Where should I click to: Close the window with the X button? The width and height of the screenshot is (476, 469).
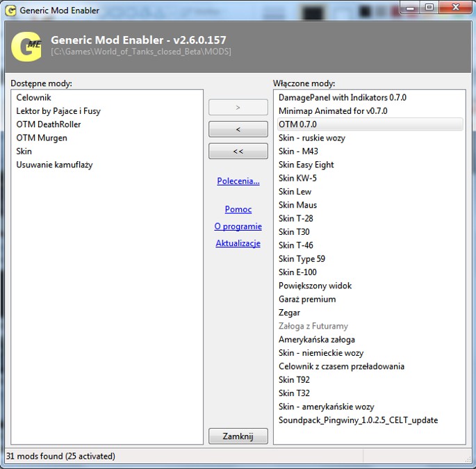click(x=455, y=8)
